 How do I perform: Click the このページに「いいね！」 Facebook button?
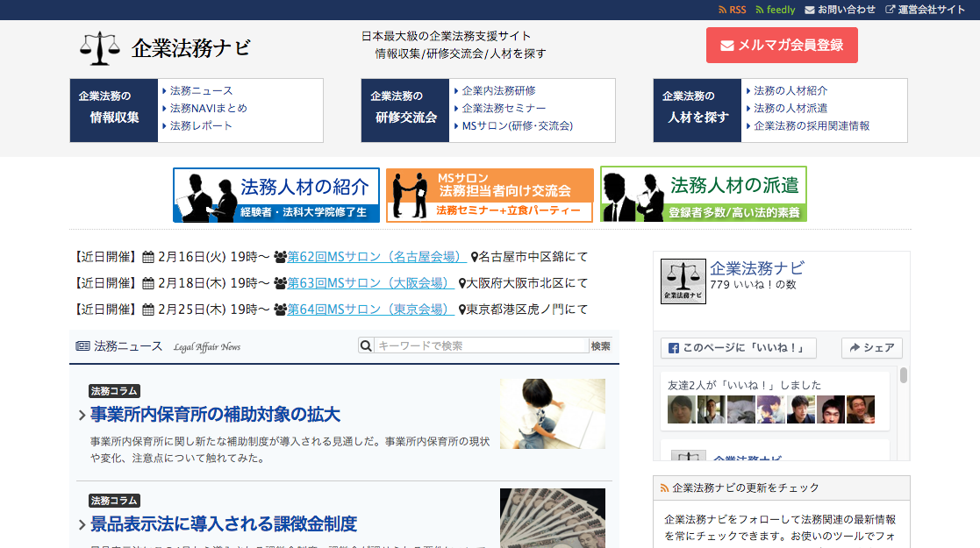[739, 348]
